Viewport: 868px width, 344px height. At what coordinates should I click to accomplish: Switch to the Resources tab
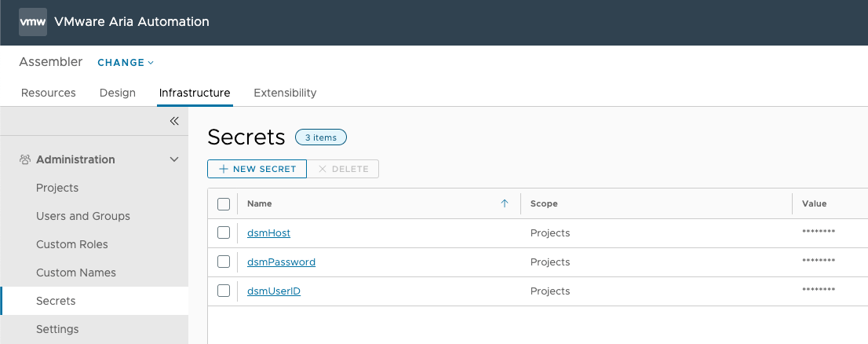pyautogui.click(x=49, y=93)
